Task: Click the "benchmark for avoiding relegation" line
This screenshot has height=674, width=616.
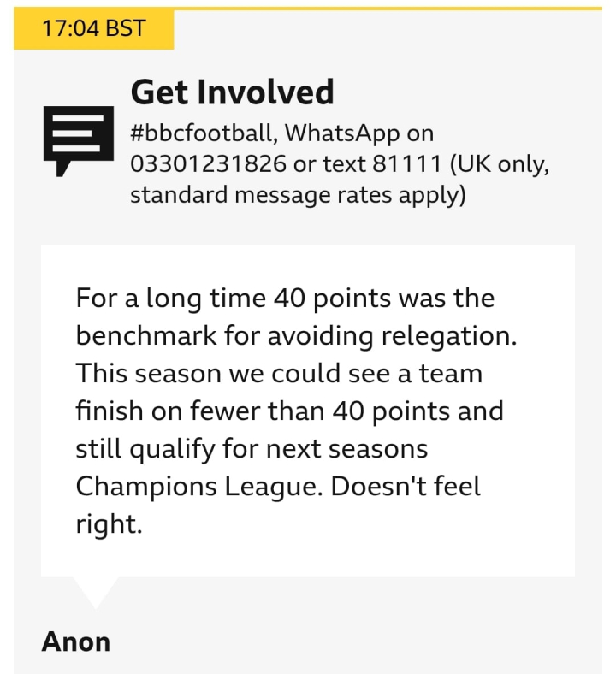Action: (296, 336)
